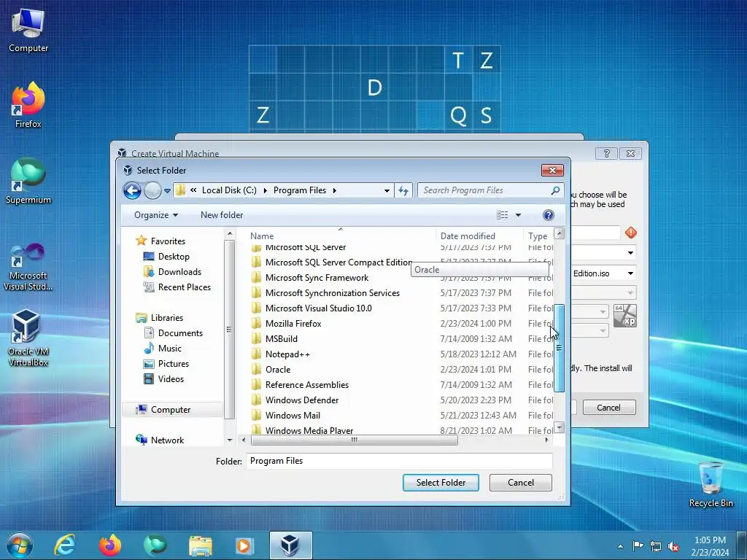
Task: Go back in Select Folder dialog
Action: (x=132, y=190)
